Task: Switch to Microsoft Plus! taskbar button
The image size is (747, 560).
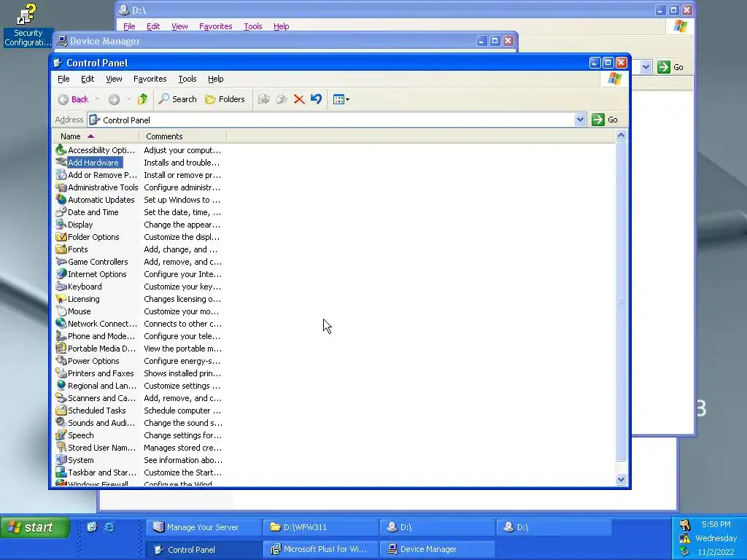Action: (x=320, y=549)
